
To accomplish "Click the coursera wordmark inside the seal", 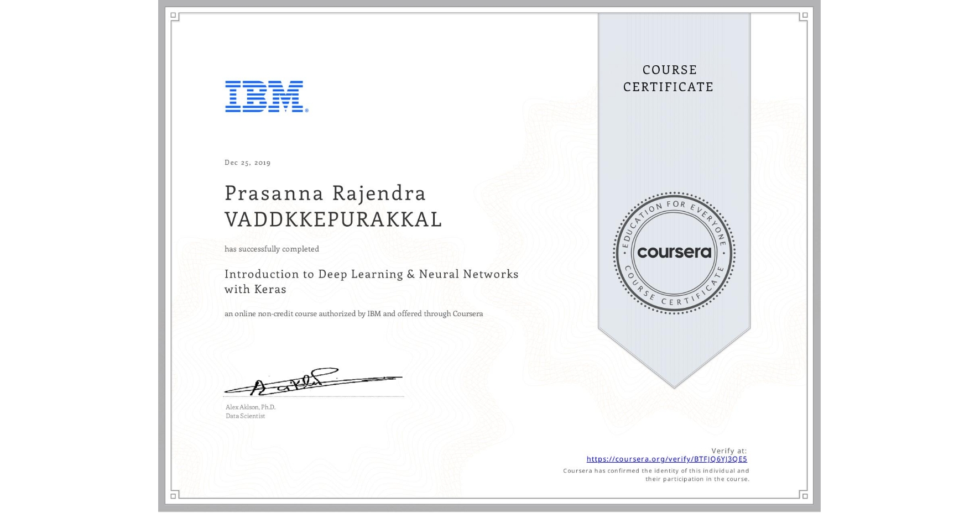I will [675, 253].
